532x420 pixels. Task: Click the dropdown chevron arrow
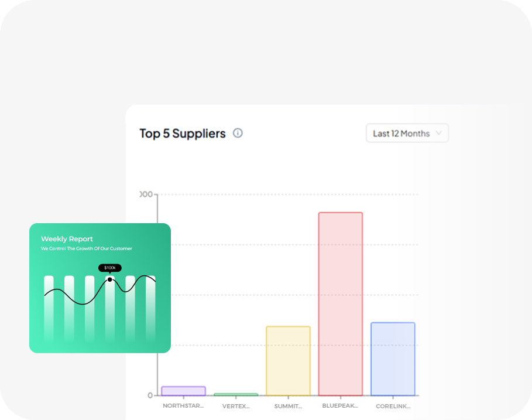[x=439, y=134]
